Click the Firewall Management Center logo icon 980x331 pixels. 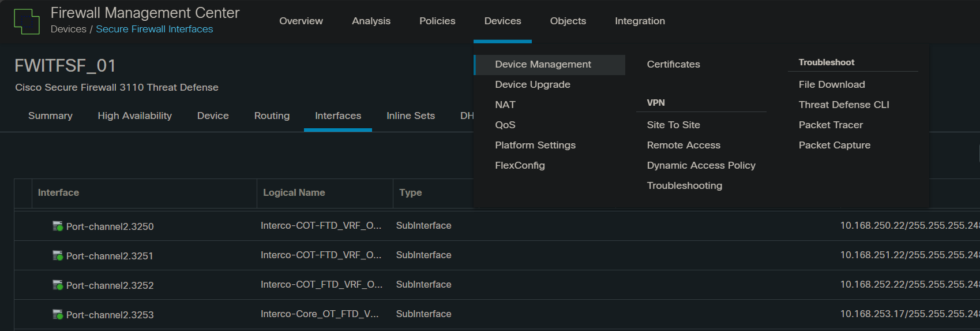27,21
